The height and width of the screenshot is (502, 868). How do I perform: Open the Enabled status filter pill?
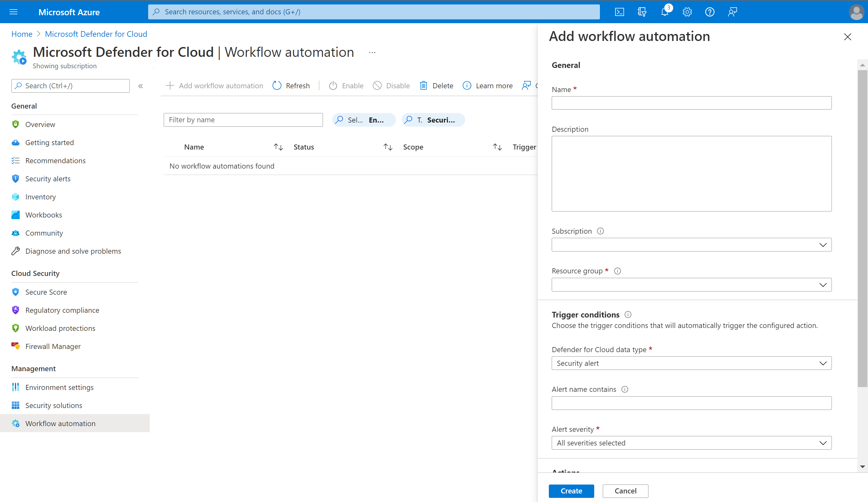coord(364,120)
